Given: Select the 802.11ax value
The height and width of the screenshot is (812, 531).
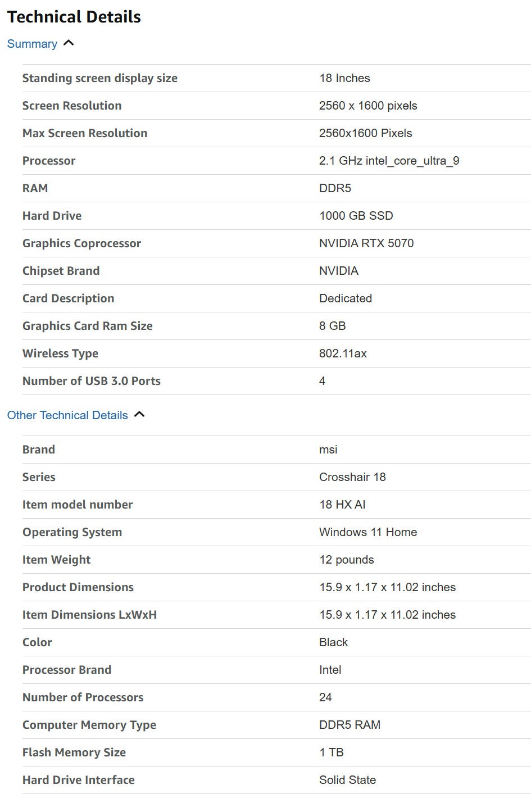Looking at the screenshot, I should click(x=343, y=353).
